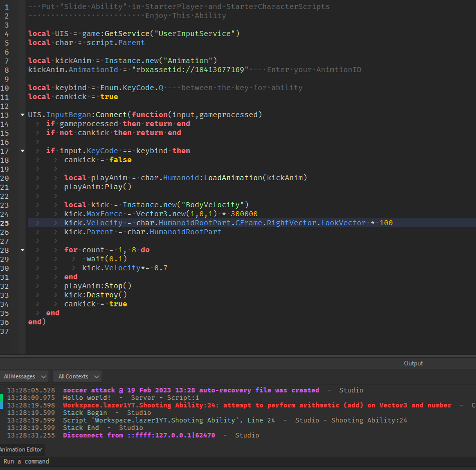Click the 13:28:19.598 error timestamp

tap(31, 405)
